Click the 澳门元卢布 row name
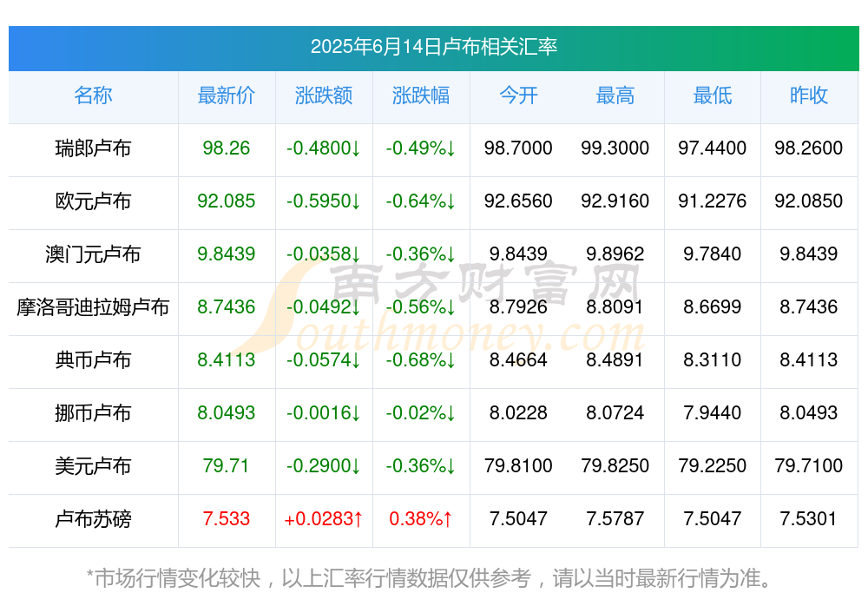 pyautogui.click(x=93, y=254)
